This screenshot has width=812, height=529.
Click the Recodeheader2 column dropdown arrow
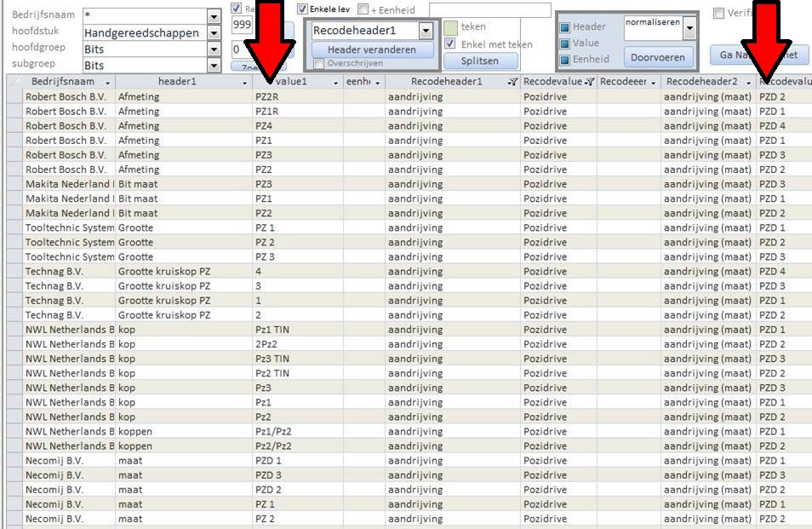748,83
